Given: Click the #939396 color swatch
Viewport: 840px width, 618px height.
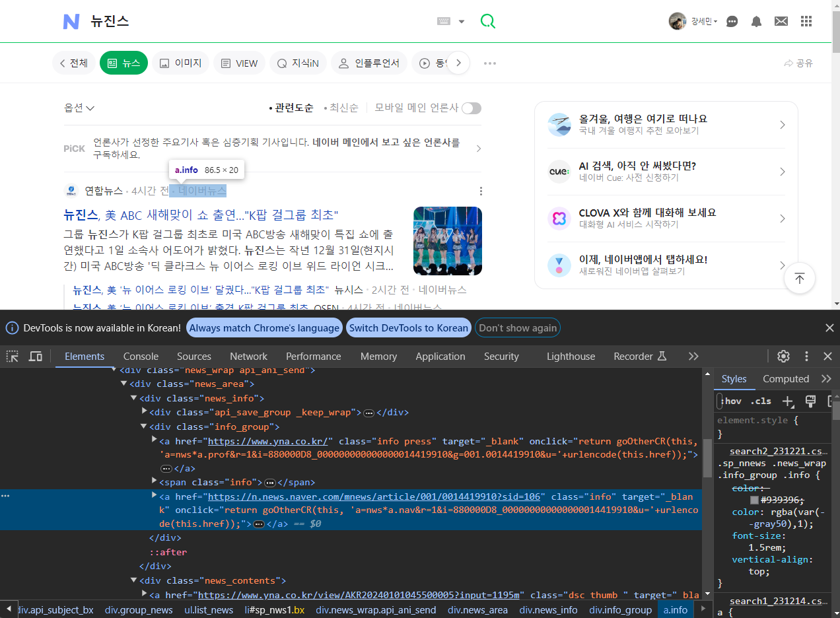Looking at the screenshot, I should click(x=754, y=500).
